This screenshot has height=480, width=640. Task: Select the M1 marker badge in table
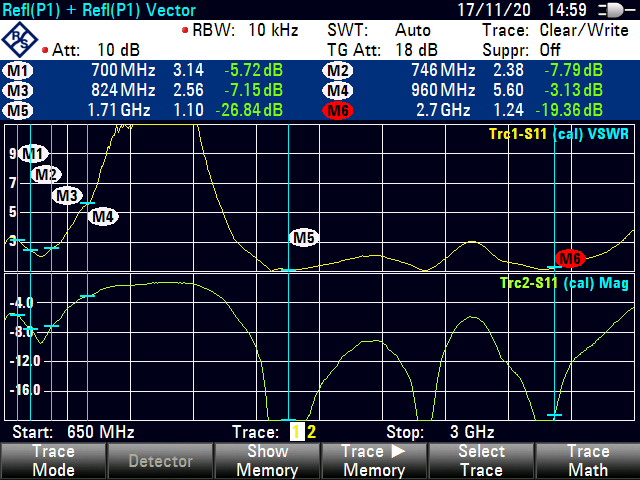point(18,71)
